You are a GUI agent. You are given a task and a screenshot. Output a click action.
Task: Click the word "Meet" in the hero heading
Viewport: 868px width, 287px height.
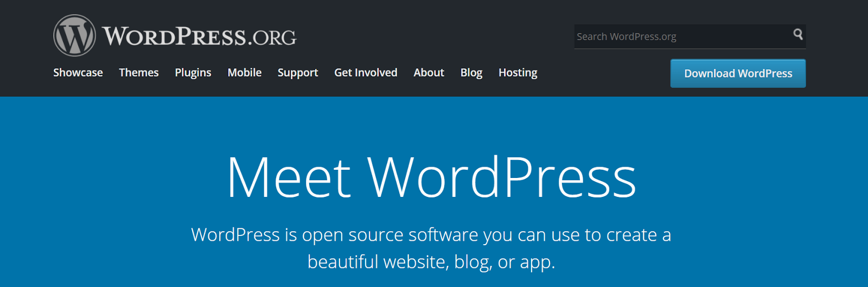coord(289,178)
